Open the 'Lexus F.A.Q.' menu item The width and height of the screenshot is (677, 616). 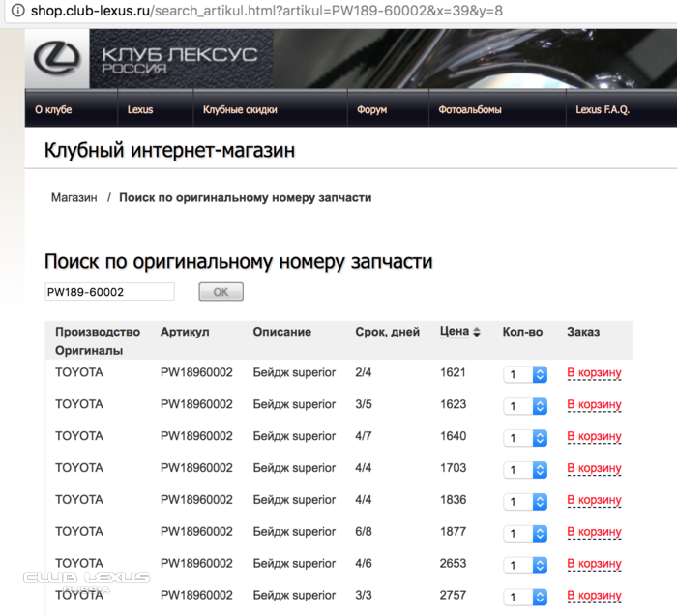click(x=603, y=110)
